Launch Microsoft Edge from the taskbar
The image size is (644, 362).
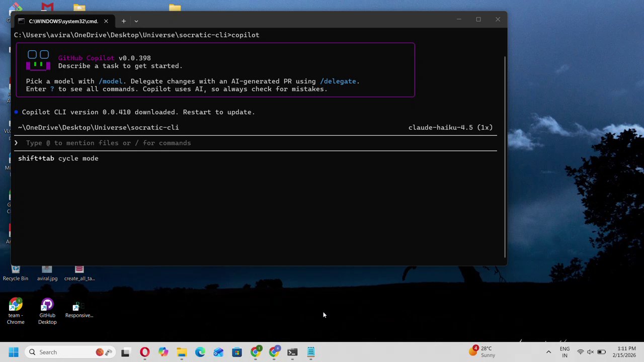click(200, 352)
